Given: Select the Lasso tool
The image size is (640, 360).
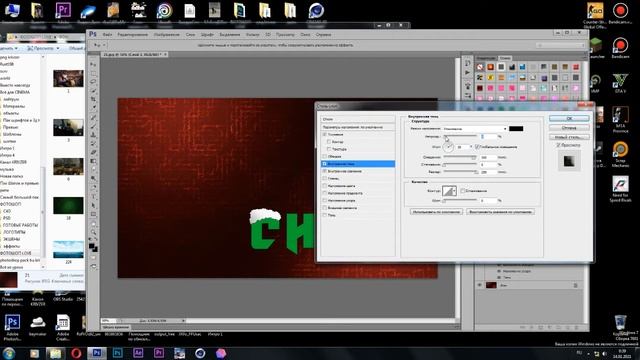Looking at the screenshot, I should point(93,82).
